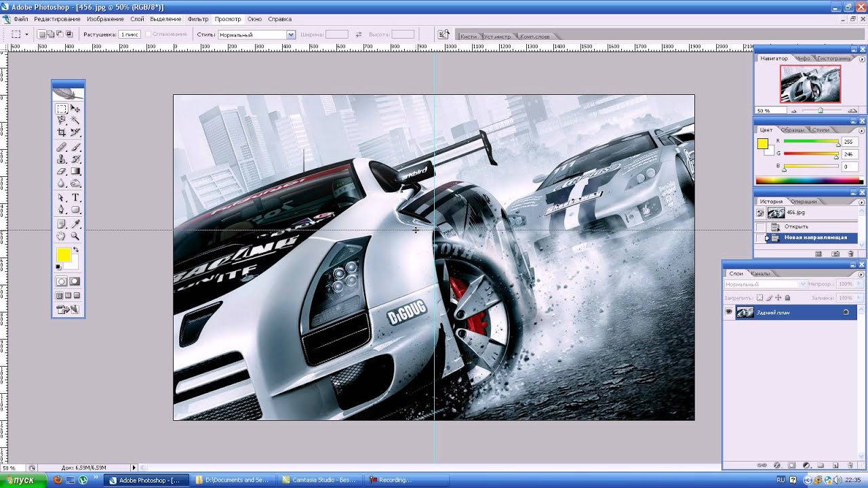Select the Eyedropper tool
This screenshot has width=868, height=488.
(75, 224)
